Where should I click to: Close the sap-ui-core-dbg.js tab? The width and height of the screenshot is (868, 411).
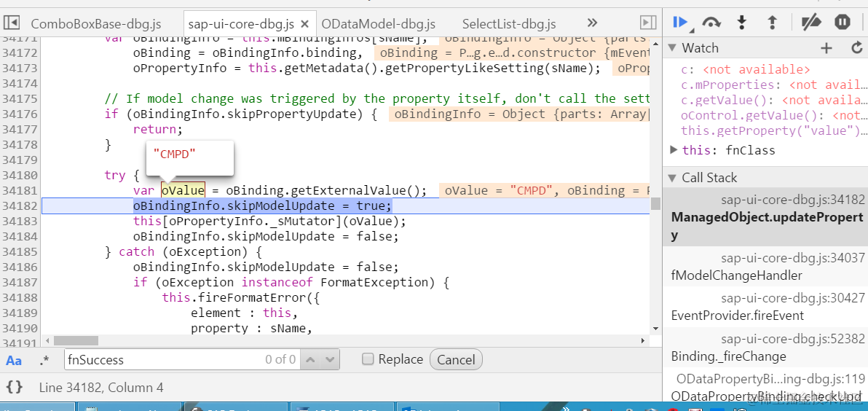(304, 24)
